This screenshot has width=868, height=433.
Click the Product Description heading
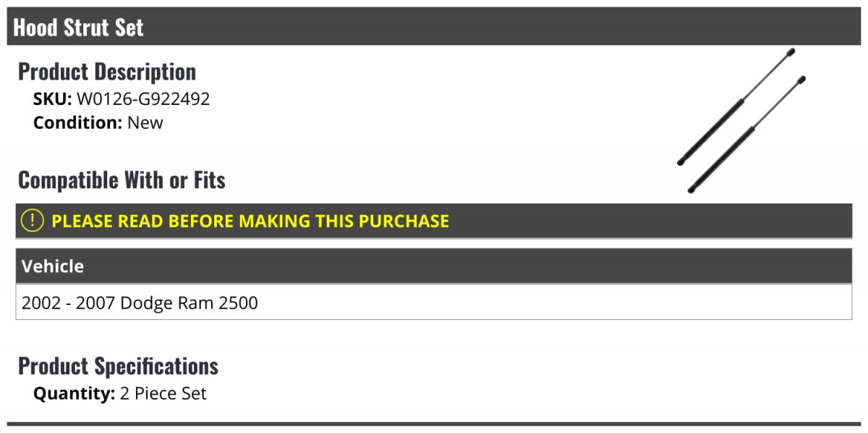[x=107, y=72]
